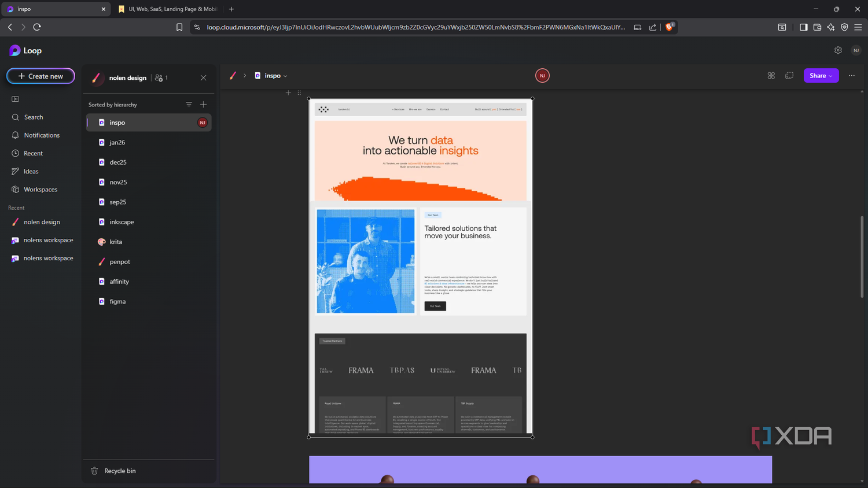Click the page vertical scrollbar
Viewport: 868px width, 488px height.
coord(862,257)
